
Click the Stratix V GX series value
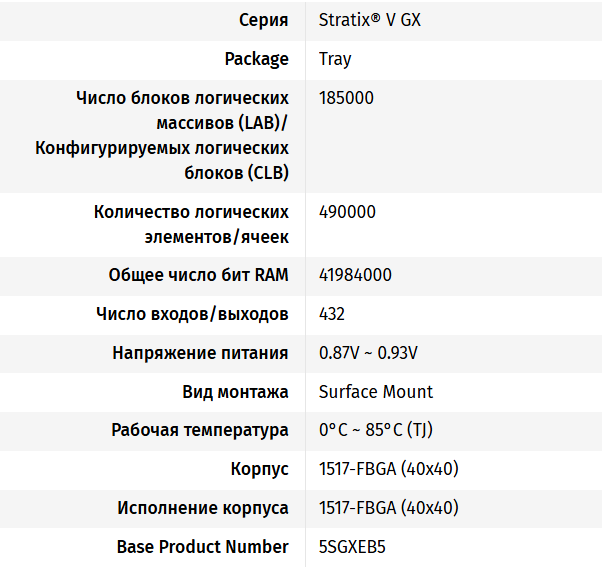click(x=369, y=20)
